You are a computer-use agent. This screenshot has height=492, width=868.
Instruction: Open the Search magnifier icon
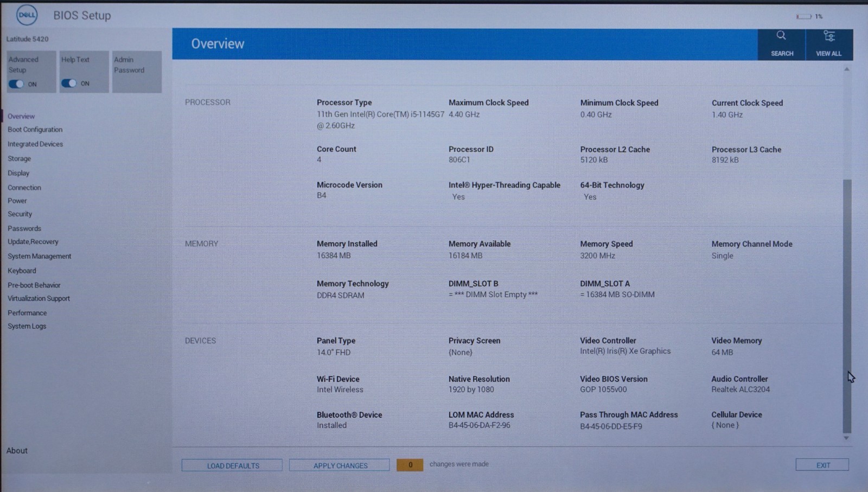[781, 36]
